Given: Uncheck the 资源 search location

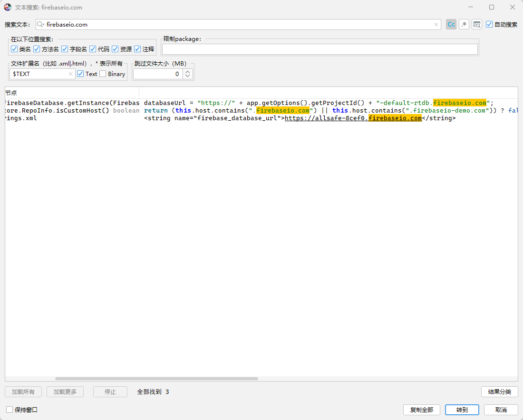Looking at the screenshot, I should click(115, 49).
